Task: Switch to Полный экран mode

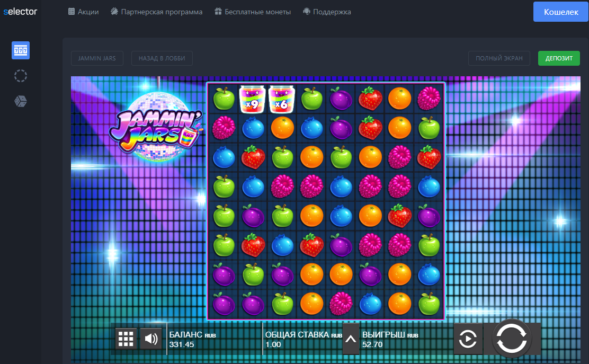Action: click(499, 58)
